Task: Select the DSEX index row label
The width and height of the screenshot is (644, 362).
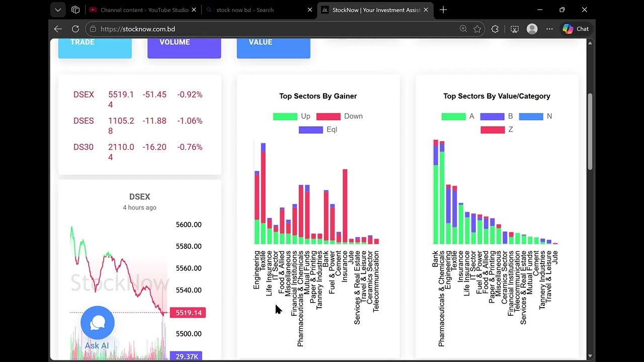Action: pos(84,95)
